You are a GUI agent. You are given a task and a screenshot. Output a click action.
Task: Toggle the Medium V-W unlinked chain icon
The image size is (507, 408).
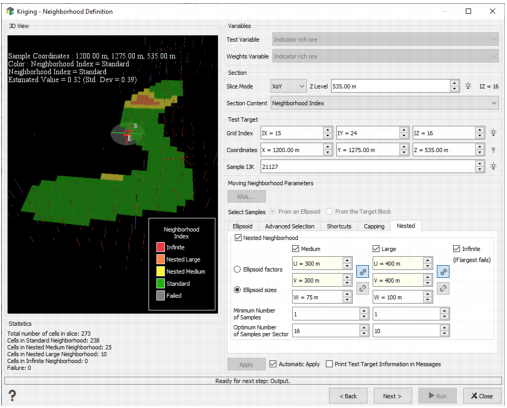click(362, 288)
